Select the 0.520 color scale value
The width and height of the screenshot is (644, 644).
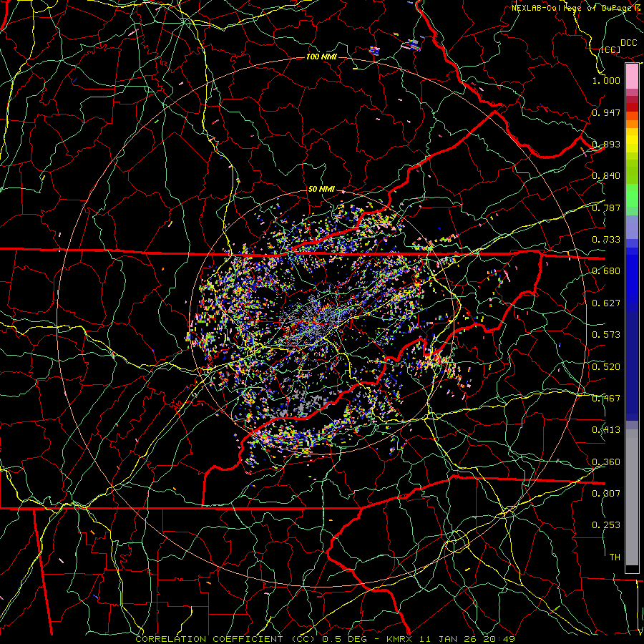point(606,367)
